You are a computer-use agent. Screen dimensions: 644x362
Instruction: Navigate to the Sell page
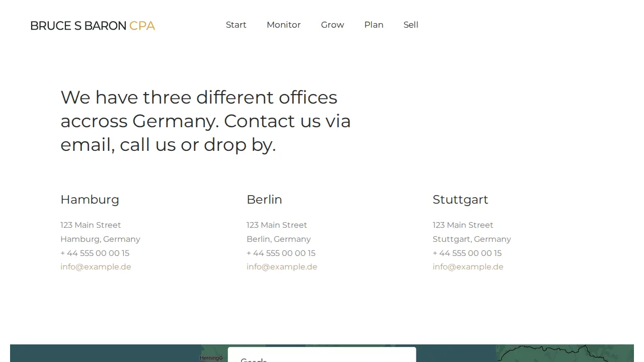[411, 25]
